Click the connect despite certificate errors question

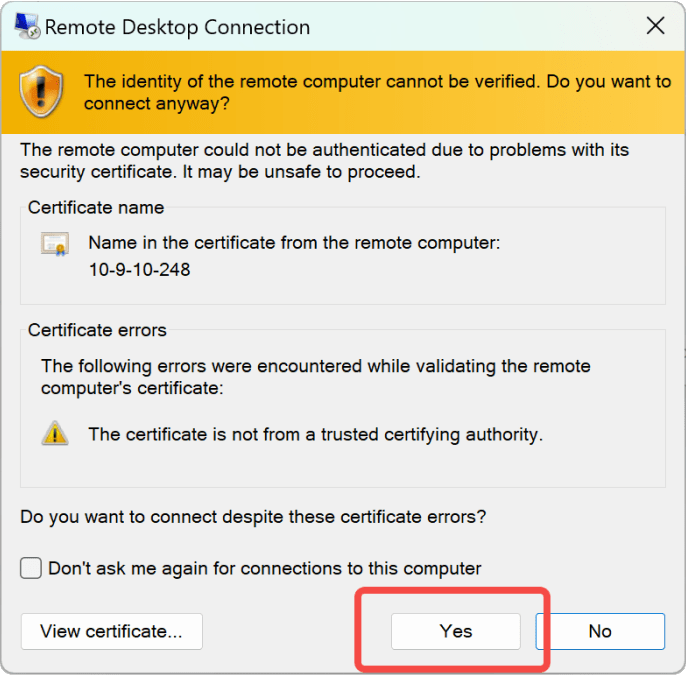[x=253, y=517]
